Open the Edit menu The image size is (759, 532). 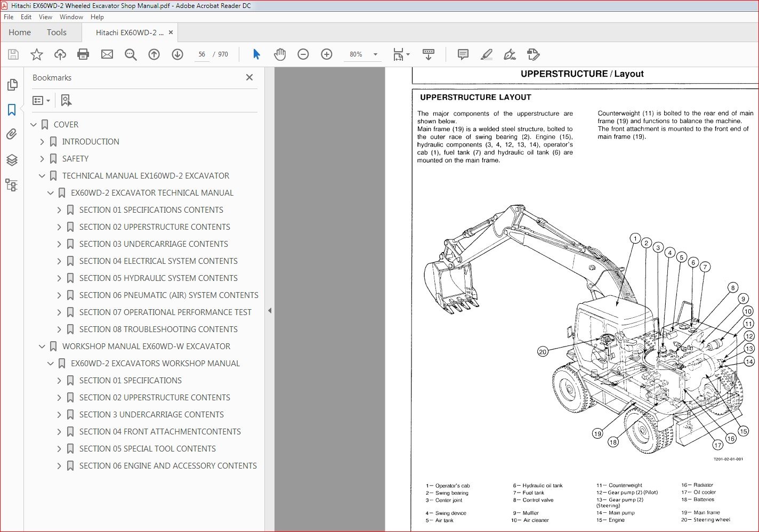click(x=26, y=17)
